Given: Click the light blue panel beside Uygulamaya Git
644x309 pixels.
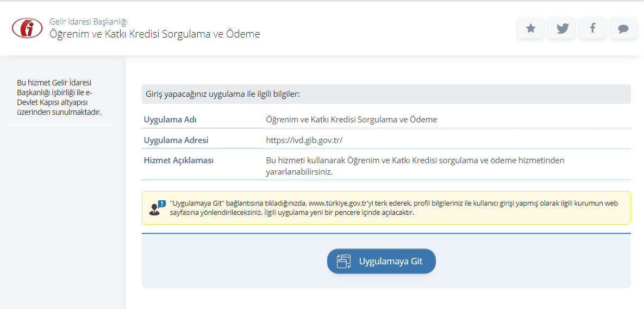Looking at the screenshot, I should pos(522,261).
